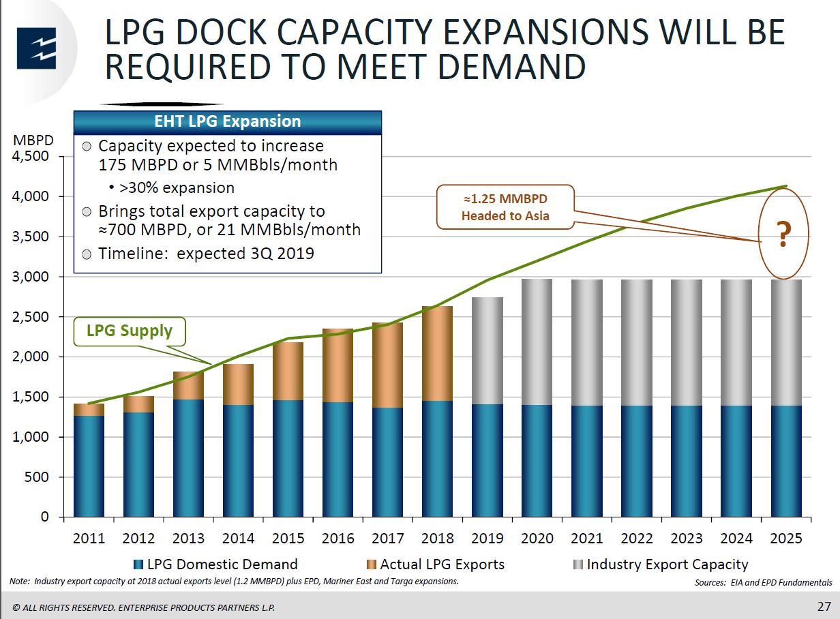Viewport: 840px width, 619px height.
Task: Click the orange exports bar segment for 2018
Action: [x=437, y=353]
